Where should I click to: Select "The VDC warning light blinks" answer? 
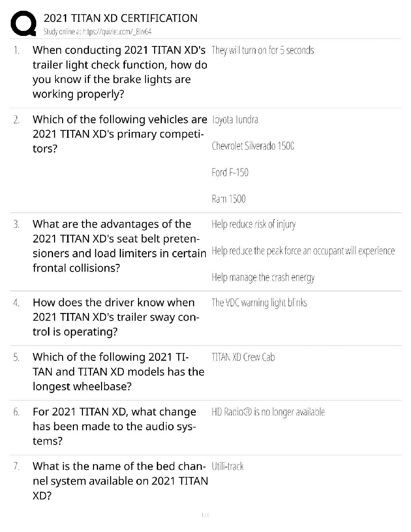point(259,303)
